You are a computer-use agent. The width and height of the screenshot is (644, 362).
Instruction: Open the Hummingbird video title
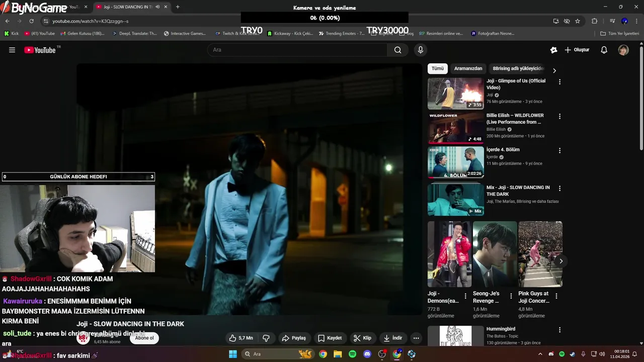501,329
